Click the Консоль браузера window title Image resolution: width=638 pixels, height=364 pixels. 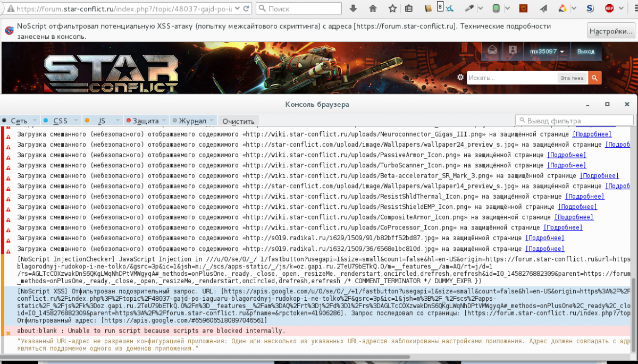(x=317, y=104)
